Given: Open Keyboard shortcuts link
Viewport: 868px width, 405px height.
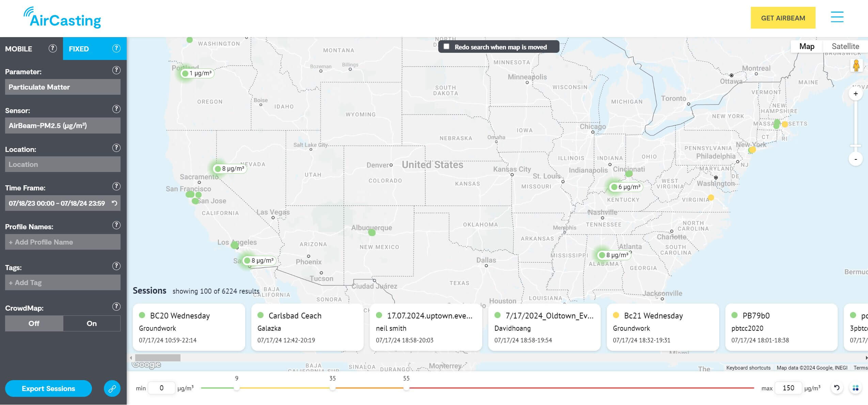Looking at the screenshot, I should pos(748,368).
